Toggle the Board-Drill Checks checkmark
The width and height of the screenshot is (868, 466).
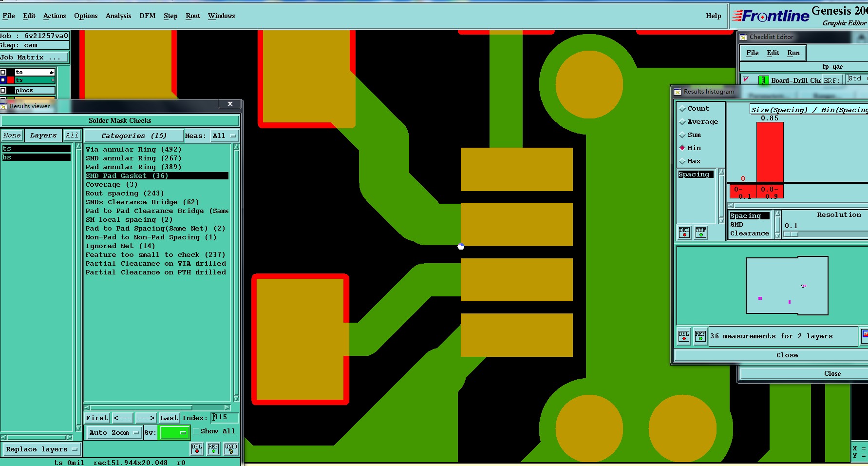coord(746,79)
